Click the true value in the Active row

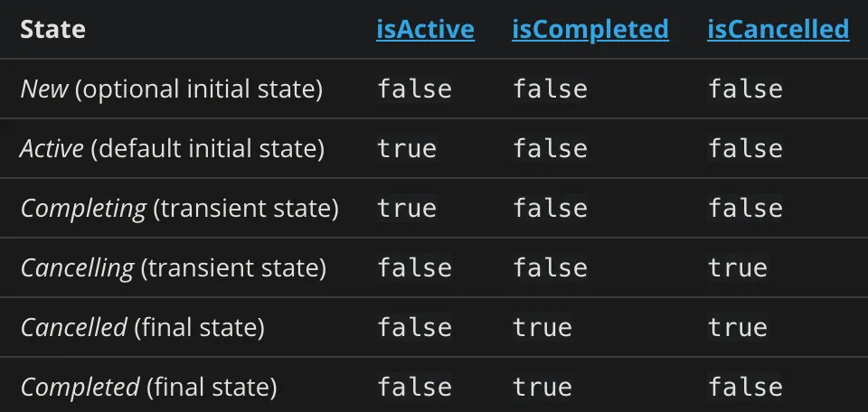(407, 149)
